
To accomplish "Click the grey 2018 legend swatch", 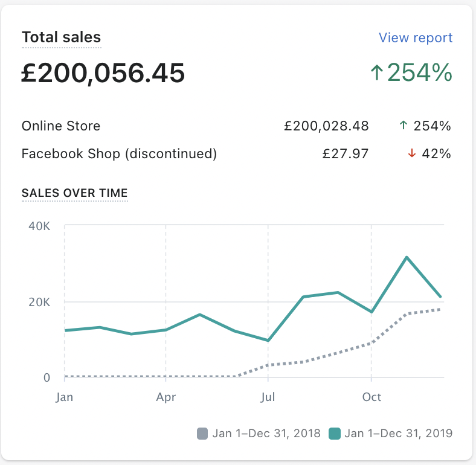I will point(202,433).
